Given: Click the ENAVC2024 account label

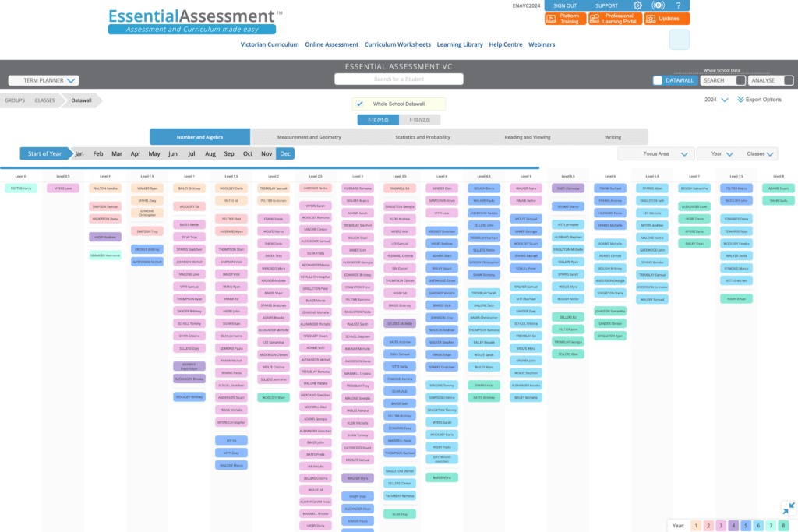Looking at the screenshot, I should click(526, 5).
